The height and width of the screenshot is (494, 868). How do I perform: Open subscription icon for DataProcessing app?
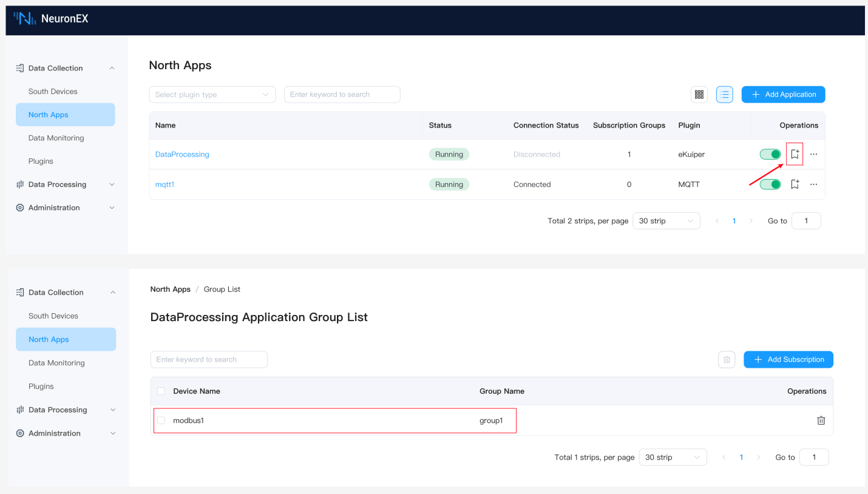pyautogui.click(x=795, y=154)
